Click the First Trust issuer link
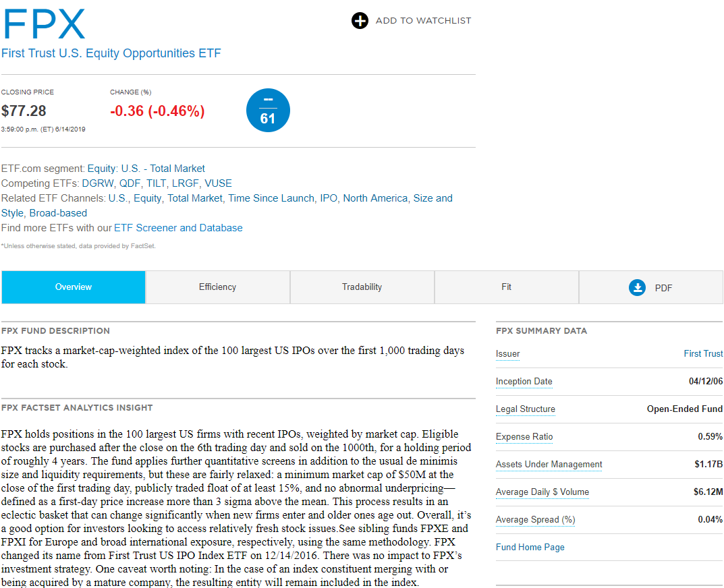 pos(703,353)
